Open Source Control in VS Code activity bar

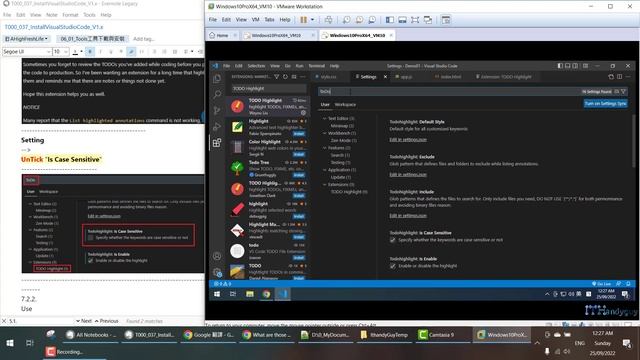pyautogui.click(x=217, y=110)
